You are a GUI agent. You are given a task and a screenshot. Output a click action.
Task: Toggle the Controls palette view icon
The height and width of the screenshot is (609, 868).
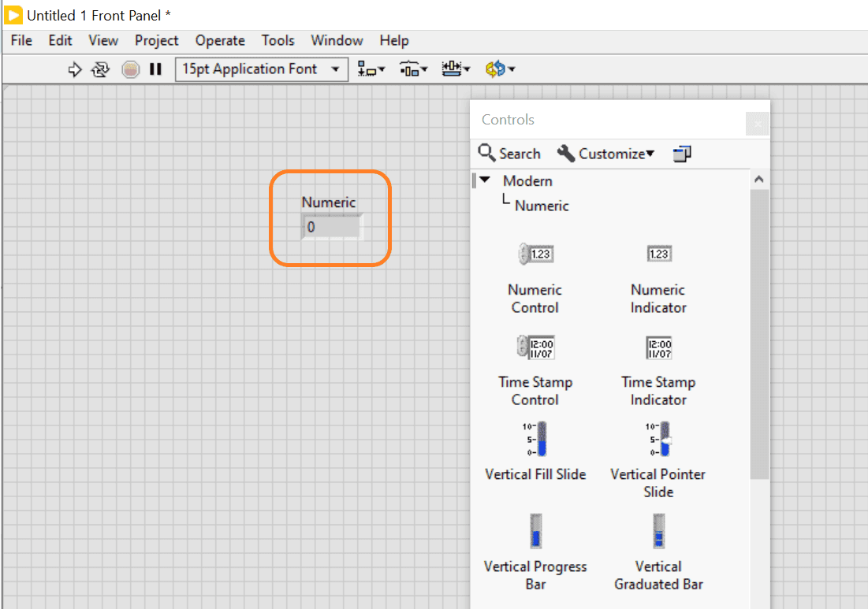682,154
